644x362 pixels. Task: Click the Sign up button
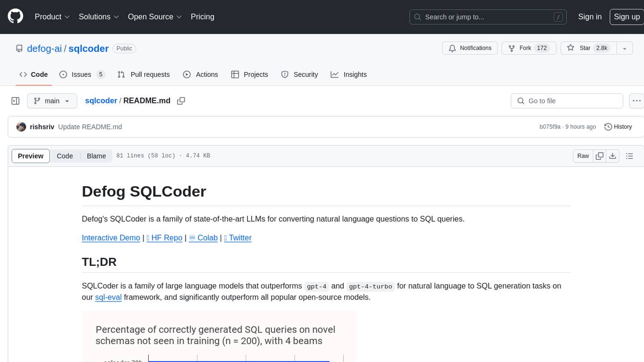[626, 17]
